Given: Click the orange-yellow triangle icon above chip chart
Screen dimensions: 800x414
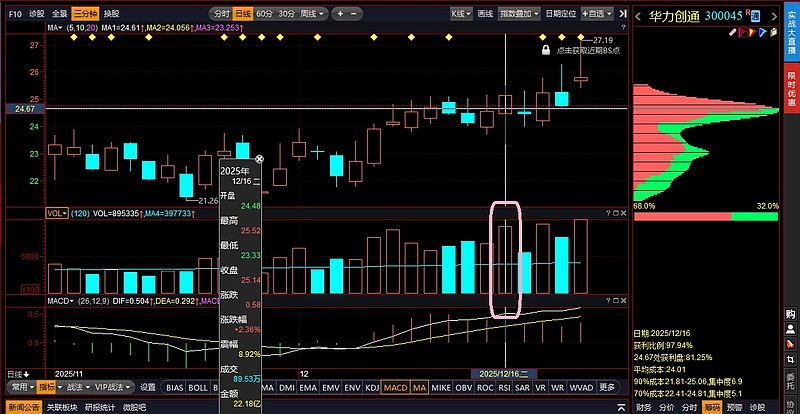Looking at the screenshot, I should point(753,32).
